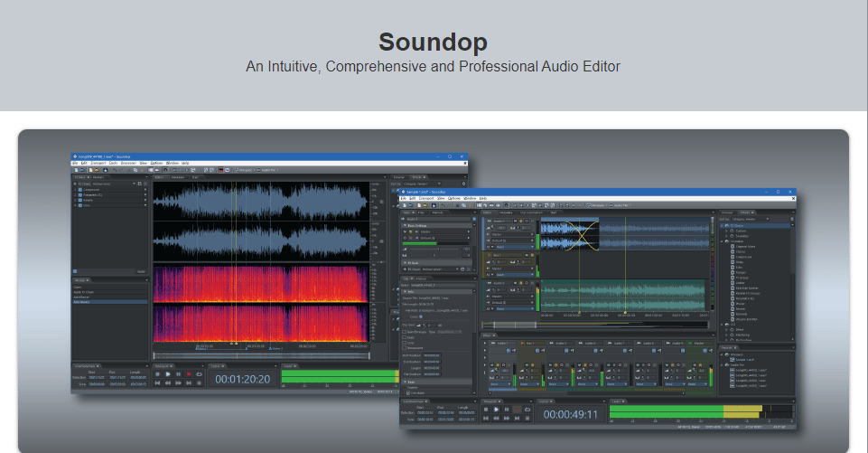
Task: Open the Audio 1 track Master output dropdown
Action: click(512, 234)
